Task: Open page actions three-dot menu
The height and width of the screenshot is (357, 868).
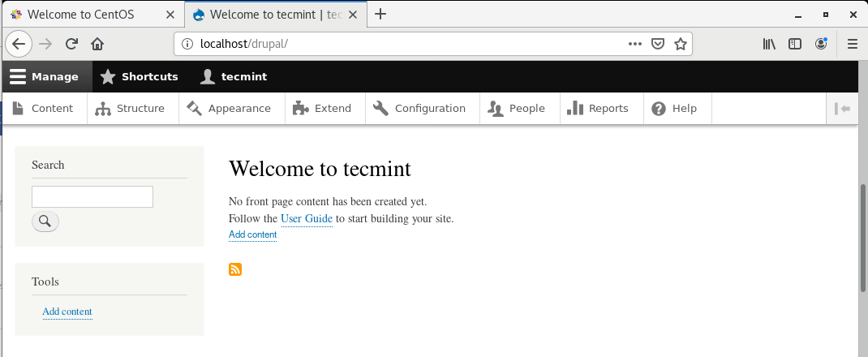Action: [635, 44]
